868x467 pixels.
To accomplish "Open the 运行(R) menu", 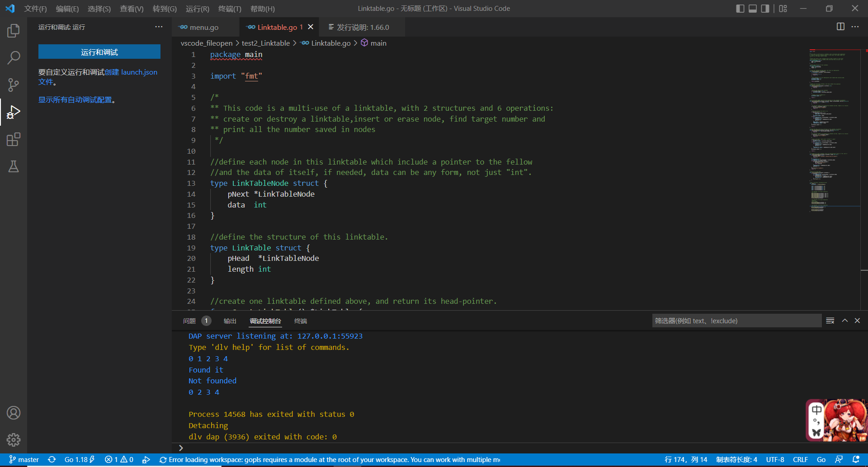I will coord(198,9).
